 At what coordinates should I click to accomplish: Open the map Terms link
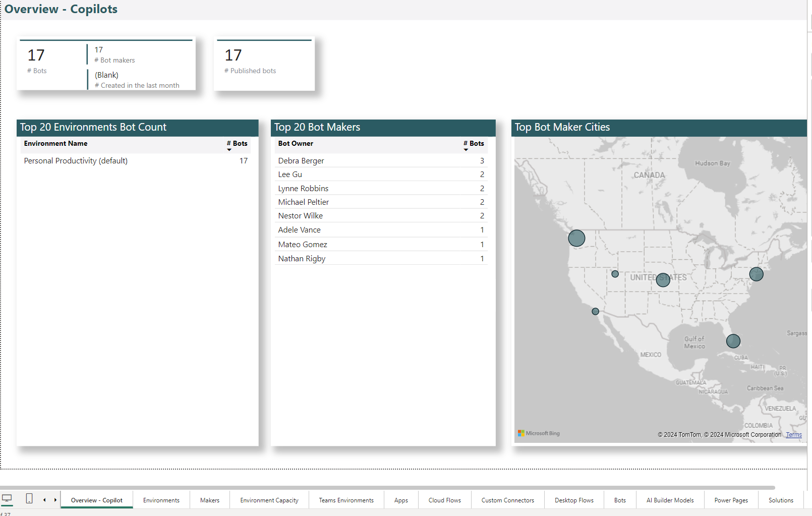click(794, 435)
